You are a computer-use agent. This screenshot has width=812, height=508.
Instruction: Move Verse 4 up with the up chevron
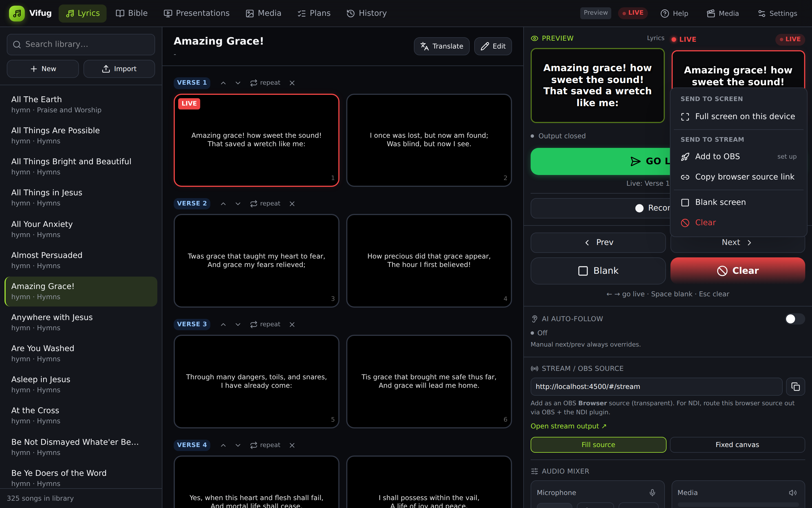[x=223, y=445]
